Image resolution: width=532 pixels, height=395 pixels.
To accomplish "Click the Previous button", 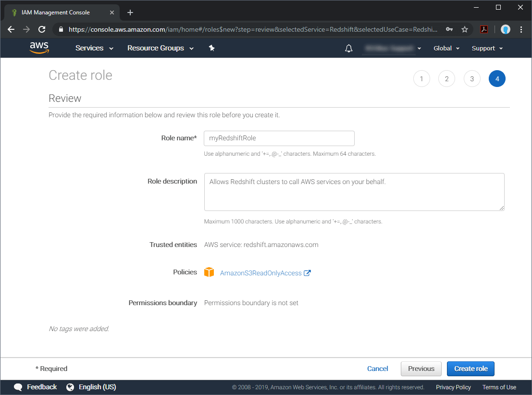I will 421,369.
